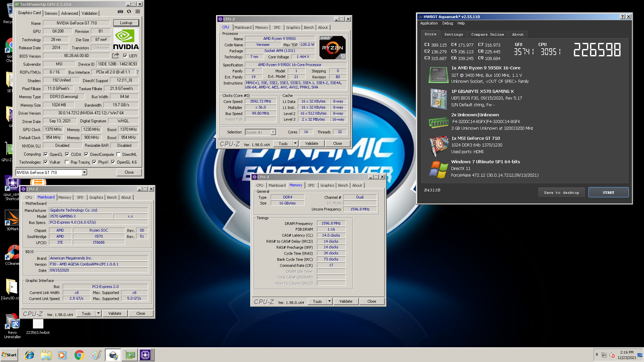Open Bench tab in CPU-Z CPU window
Screen dimensions: 644x362
click(309, 27)
